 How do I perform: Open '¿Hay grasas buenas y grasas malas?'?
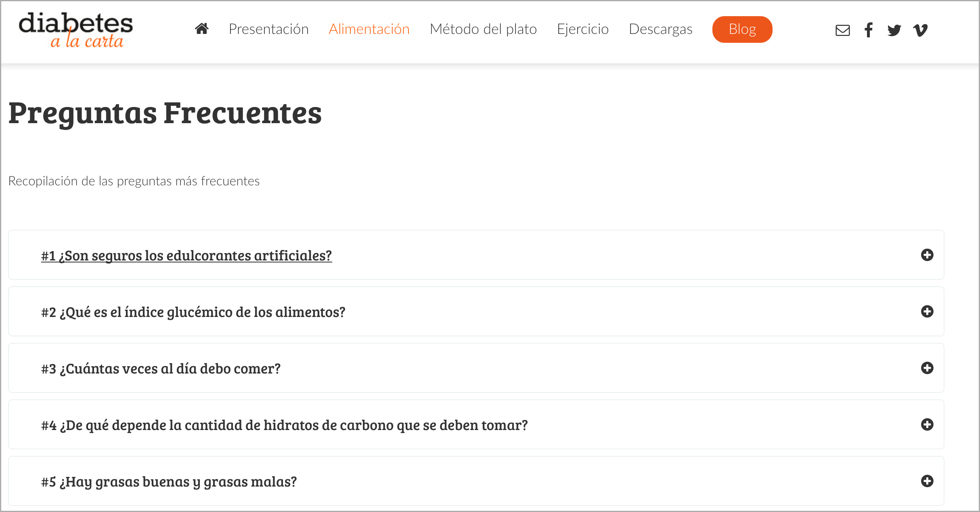pyautogui.click(x=169, y=482)
